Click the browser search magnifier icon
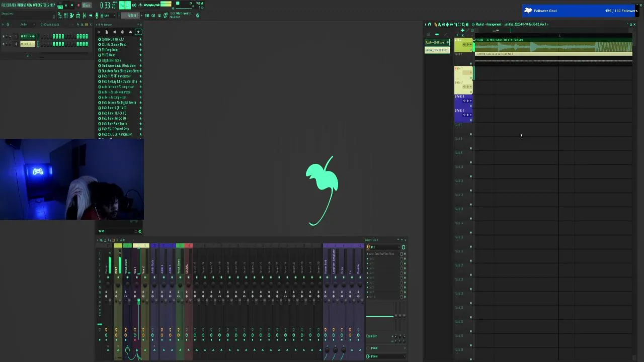 [x=140, y=231]
